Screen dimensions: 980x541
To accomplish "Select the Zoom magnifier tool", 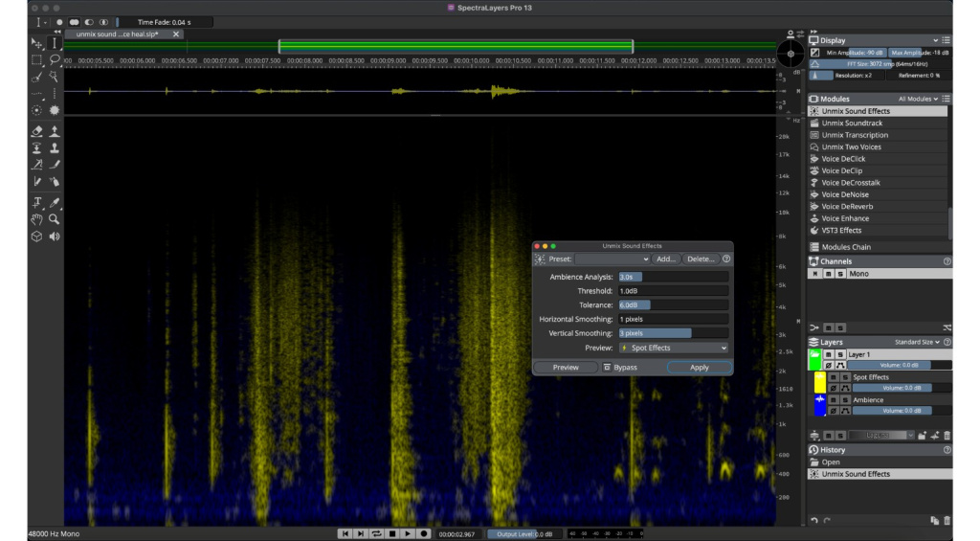I will 55,219.
